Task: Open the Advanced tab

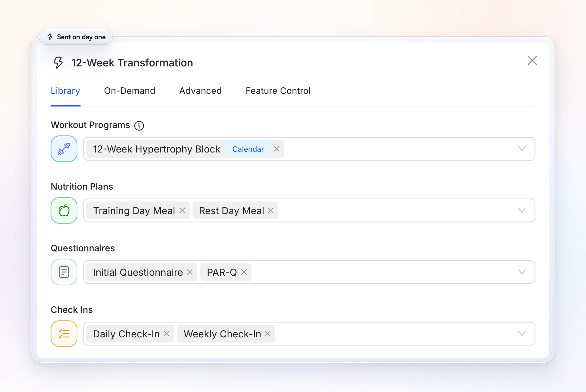Action: tap(200, 91)
